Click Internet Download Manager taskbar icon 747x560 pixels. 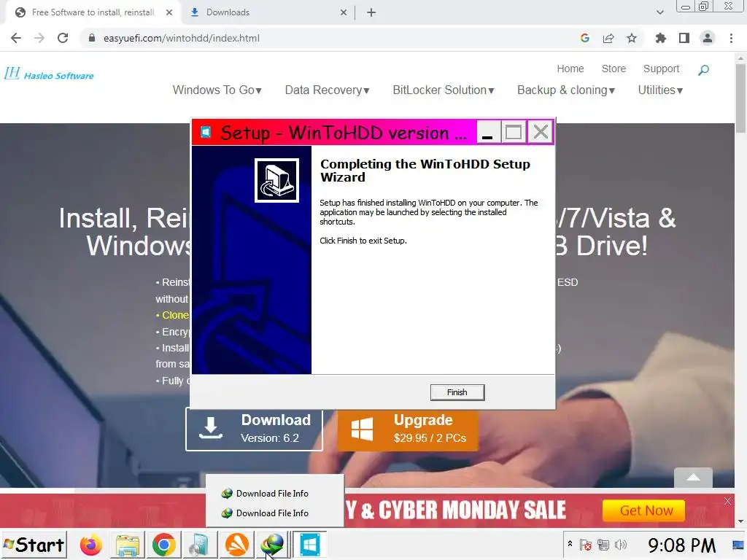(272, 545)
